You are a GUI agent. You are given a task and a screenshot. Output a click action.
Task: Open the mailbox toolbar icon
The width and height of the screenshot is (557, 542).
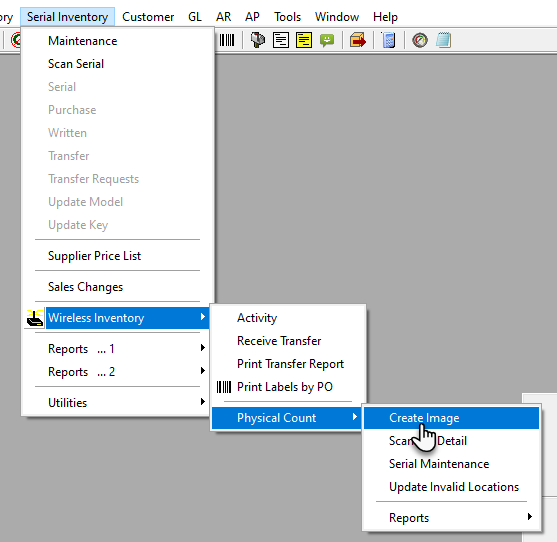pos(258,40)
